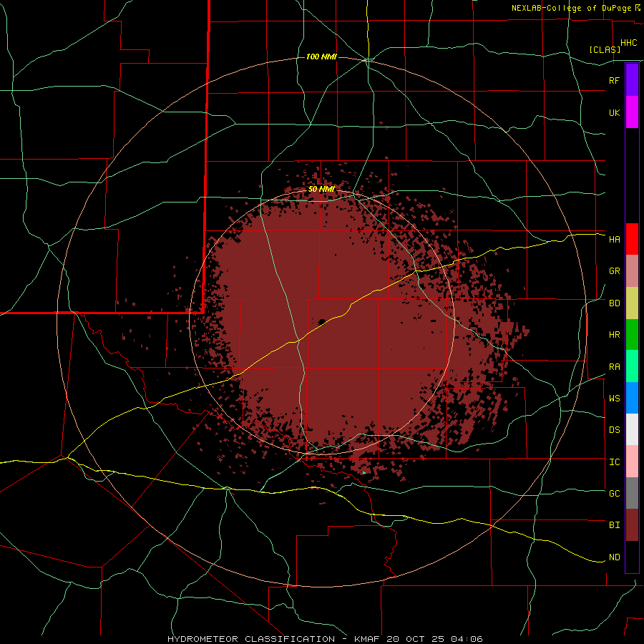The height and width of the screenshot is (644, 644).
Task: Click the HA red legend swatch
Action: click(x=632, y=239)
